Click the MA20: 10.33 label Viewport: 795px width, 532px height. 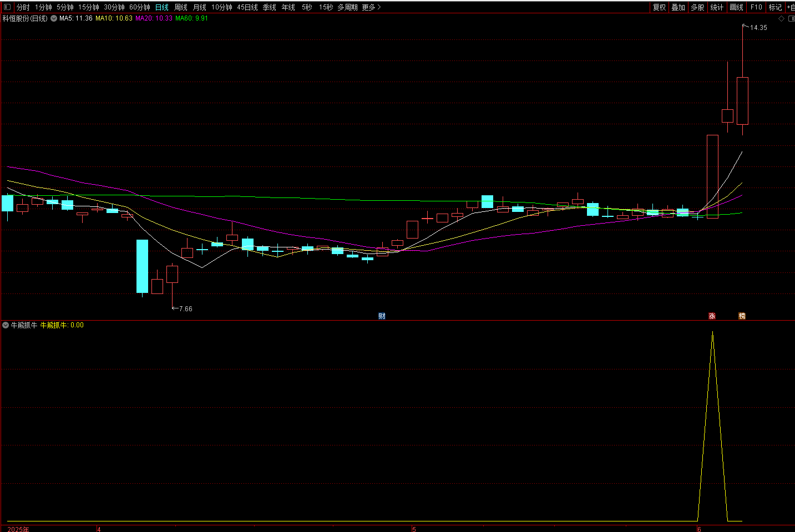click(154, 18)
